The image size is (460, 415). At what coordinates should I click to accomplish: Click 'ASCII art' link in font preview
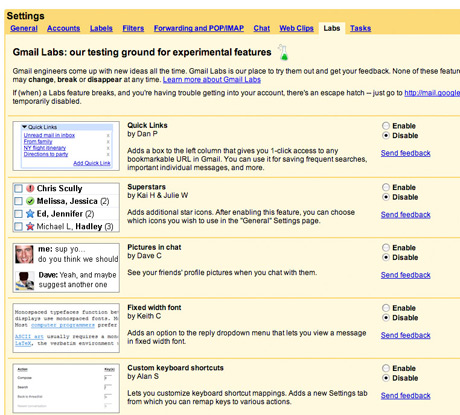pos(29,337)
